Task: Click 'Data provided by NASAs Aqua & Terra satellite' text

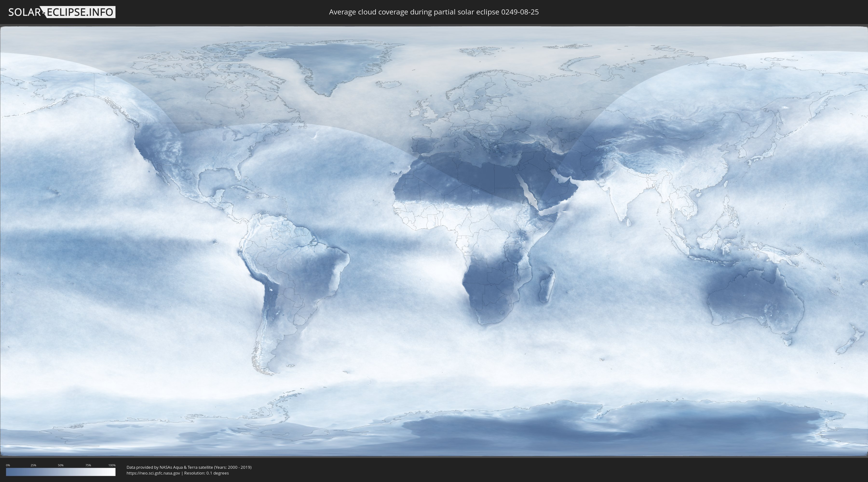Action: [170, 467]
